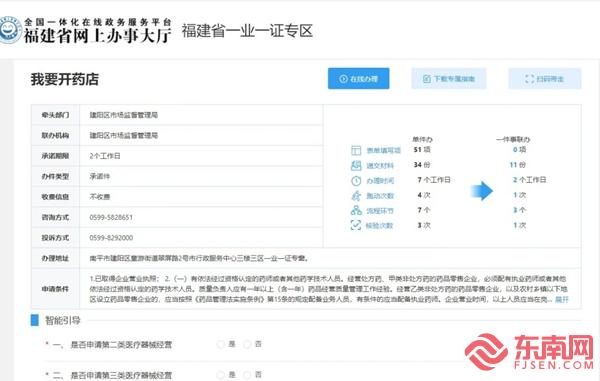The image size is (600, 381).
Task: Click the 表单填写项 form table icon
Action: (x=356, y=150)
